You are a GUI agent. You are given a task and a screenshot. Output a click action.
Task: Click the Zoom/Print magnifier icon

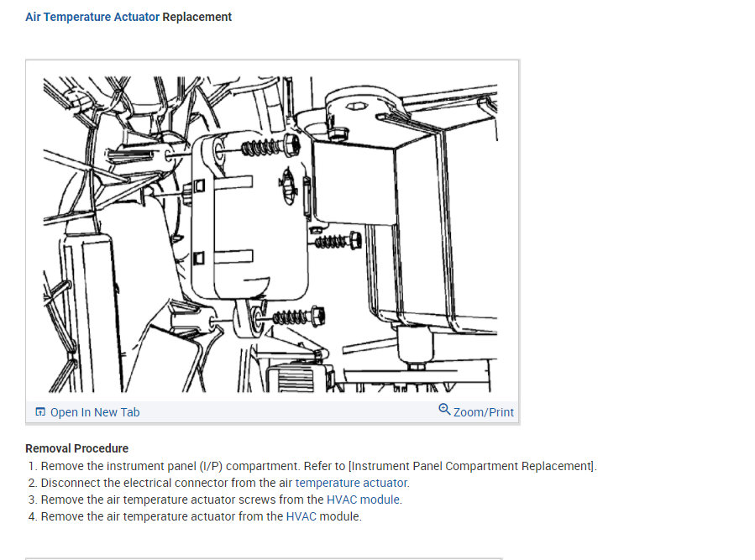(x=444, y=410)
